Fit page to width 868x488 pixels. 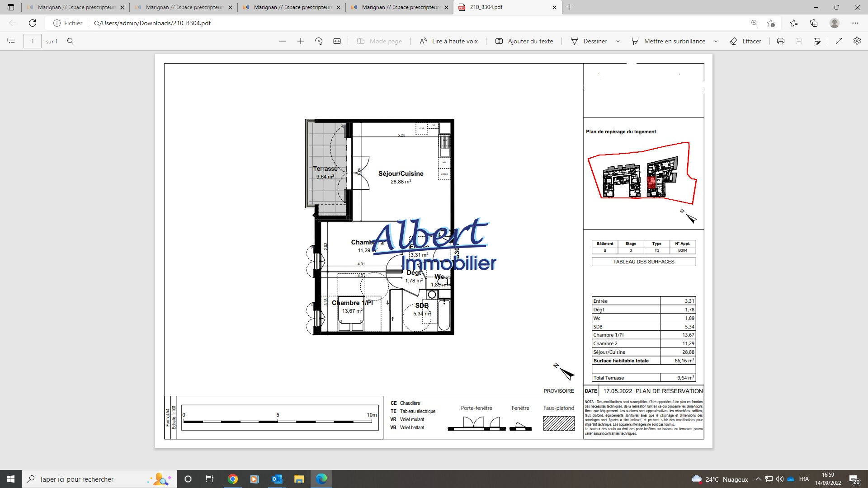[337, 41]
